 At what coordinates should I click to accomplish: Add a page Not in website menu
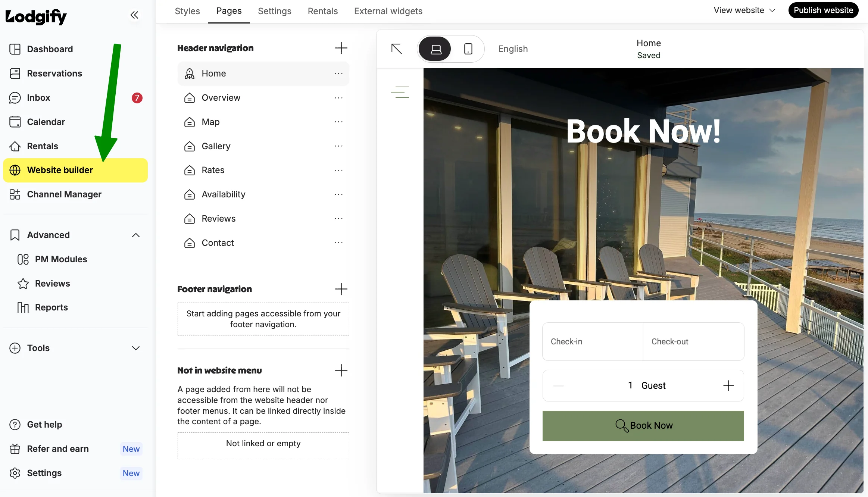(x=341, y=371)
